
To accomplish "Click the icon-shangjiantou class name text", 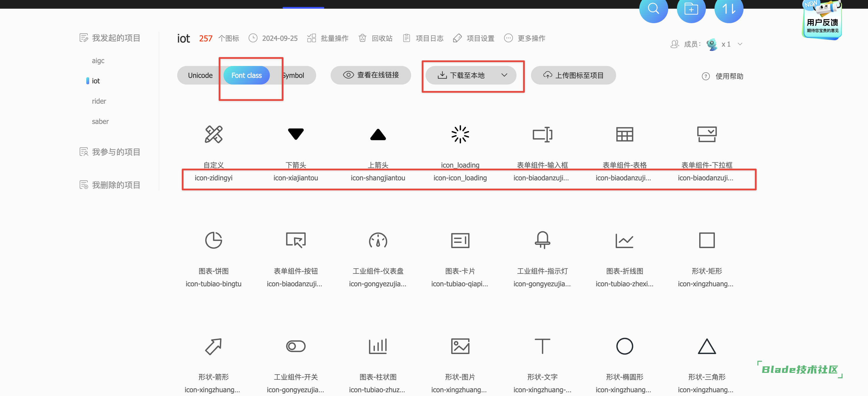I will 378,178.
